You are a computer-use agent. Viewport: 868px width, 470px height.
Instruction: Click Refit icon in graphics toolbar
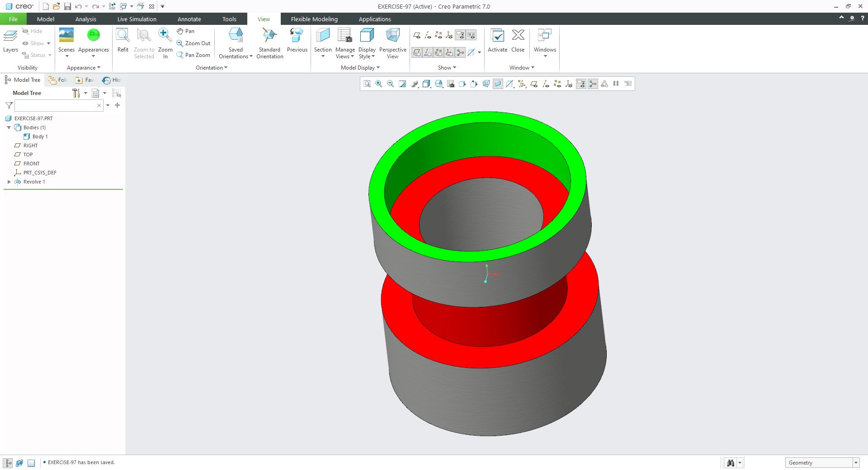tap(367, 84)
